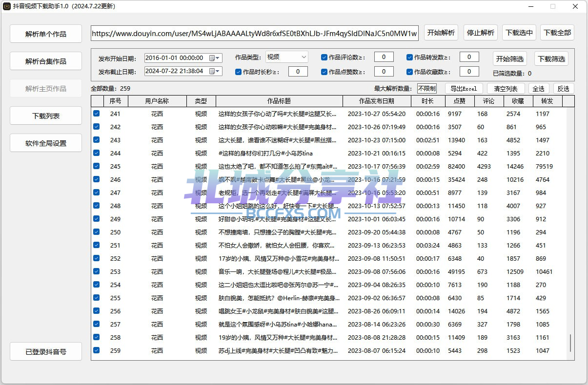Select date 2023-10-21 00:16:15 cell
The width and height of the screenshot is (588, 385).
pos(377,153)
